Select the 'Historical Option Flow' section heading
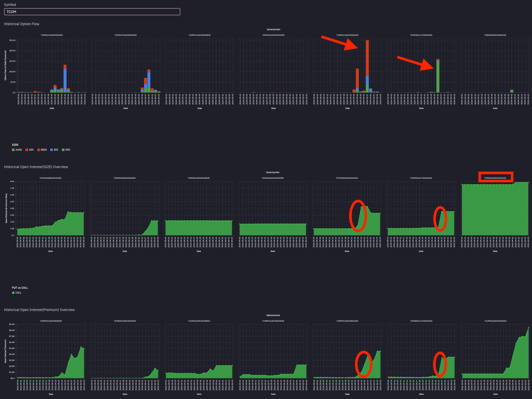 [22, 24]
